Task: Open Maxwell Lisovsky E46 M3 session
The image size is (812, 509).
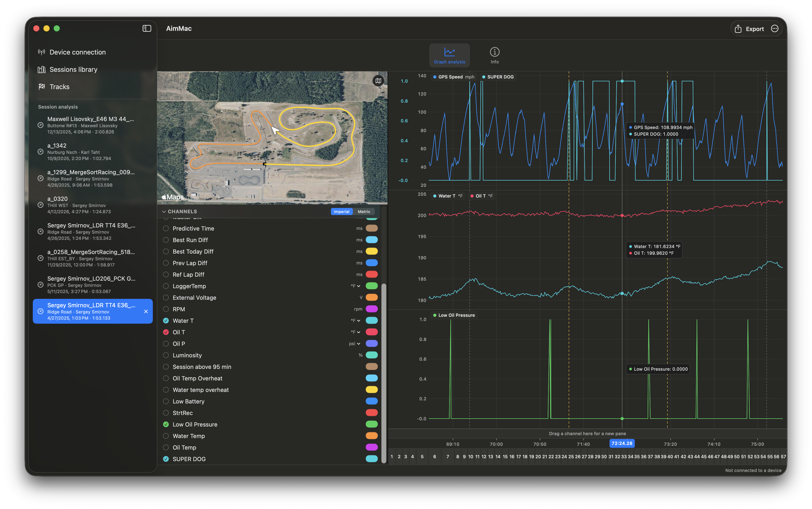Action: [x=93, y=125]
